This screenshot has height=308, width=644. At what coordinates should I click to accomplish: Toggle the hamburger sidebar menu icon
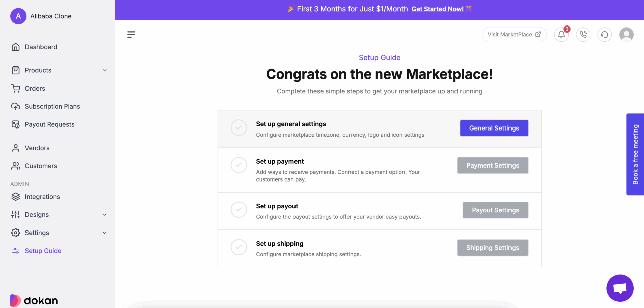pyautogui.click(x=131, y=35)
